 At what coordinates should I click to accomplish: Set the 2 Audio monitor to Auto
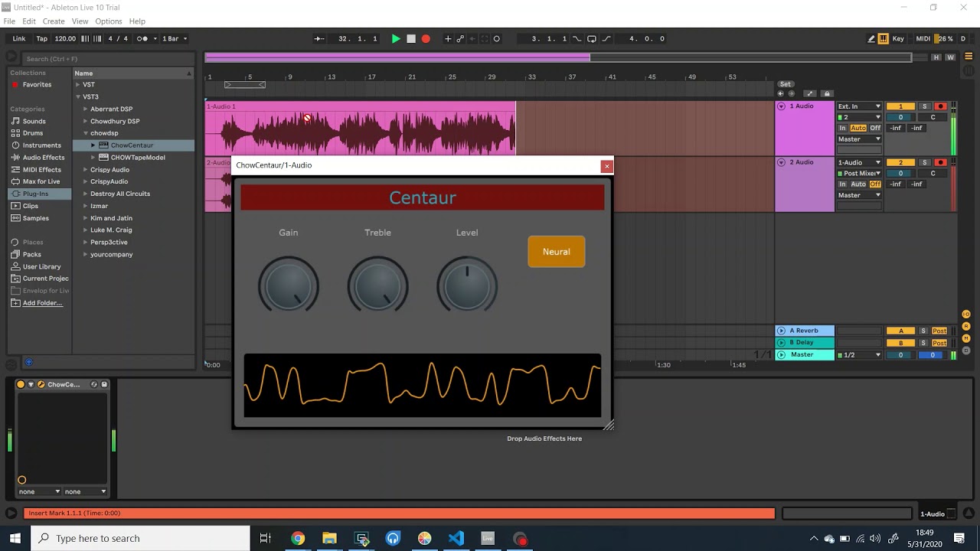tap(858, 184)
